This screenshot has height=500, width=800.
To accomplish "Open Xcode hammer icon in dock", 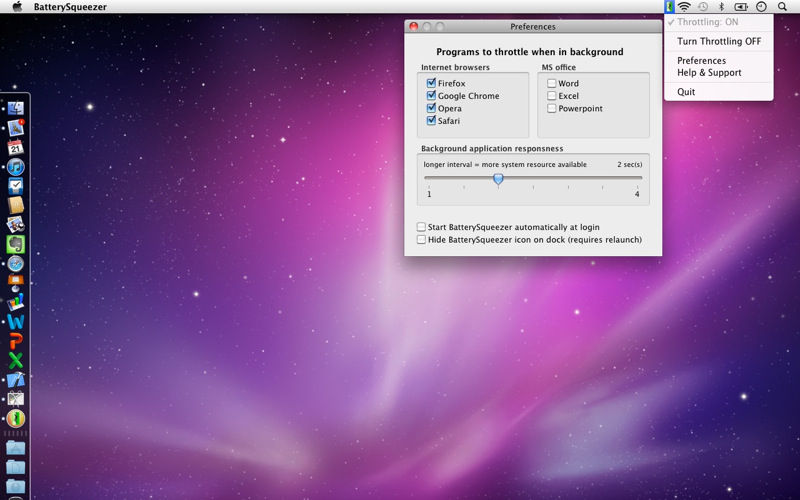I will pyautogui.click(x=15, y=380).
